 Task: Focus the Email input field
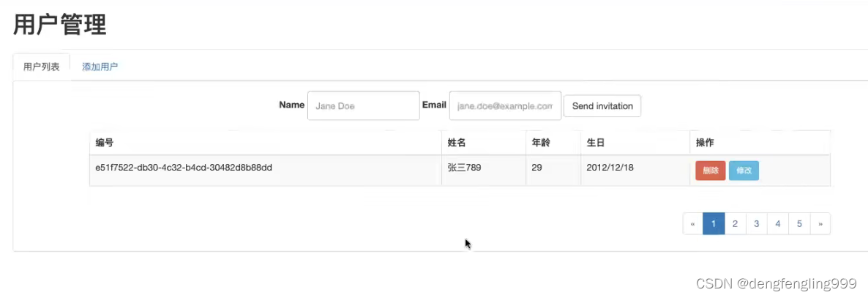pos(505,105)
